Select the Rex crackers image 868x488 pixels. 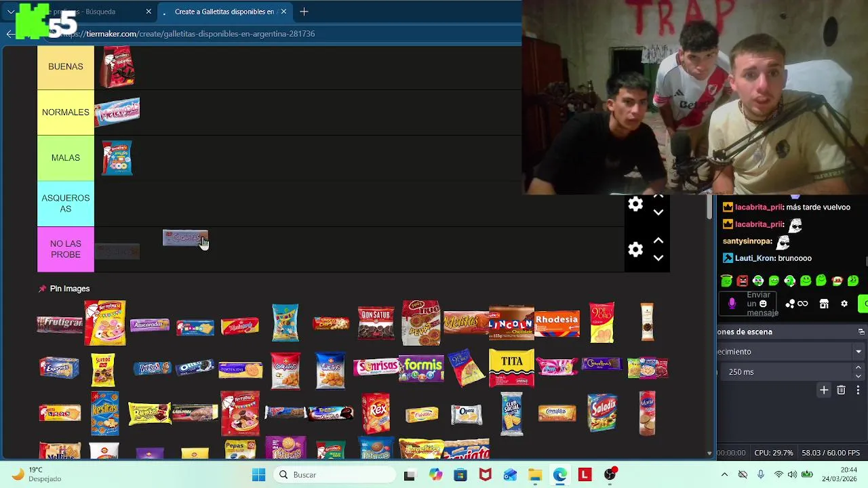tap(376, 413)
